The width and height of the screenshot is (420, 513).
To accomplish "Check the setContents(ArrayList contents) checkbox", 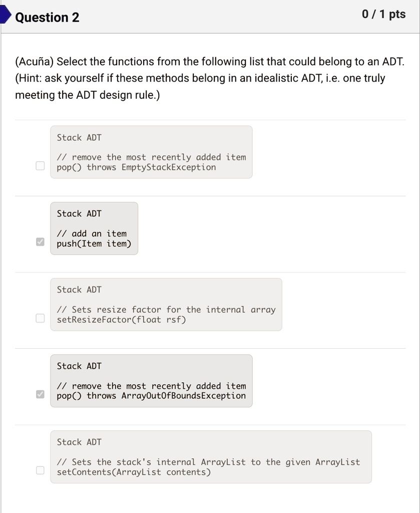I will pyautogui.click(x=40, y=470).
